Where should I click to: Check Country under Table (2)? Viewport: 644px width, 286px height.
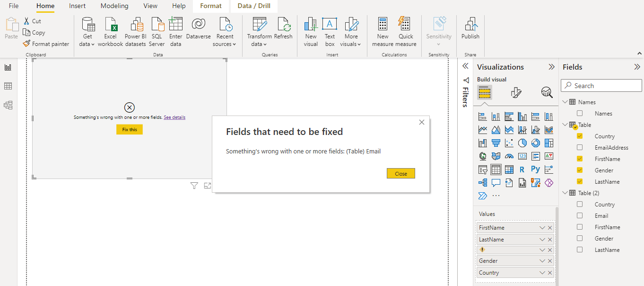click(x=580, y=204)
